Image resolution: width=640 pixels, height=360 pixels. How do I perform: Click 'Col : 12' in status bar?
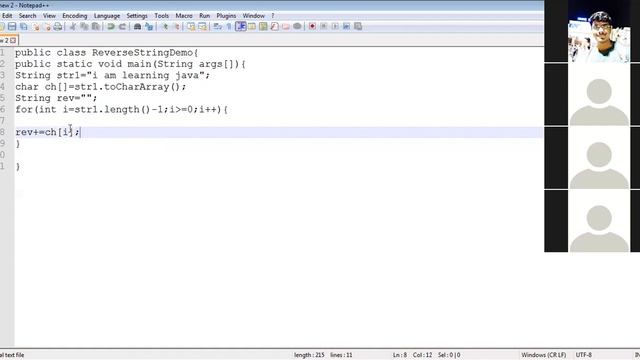422,355
